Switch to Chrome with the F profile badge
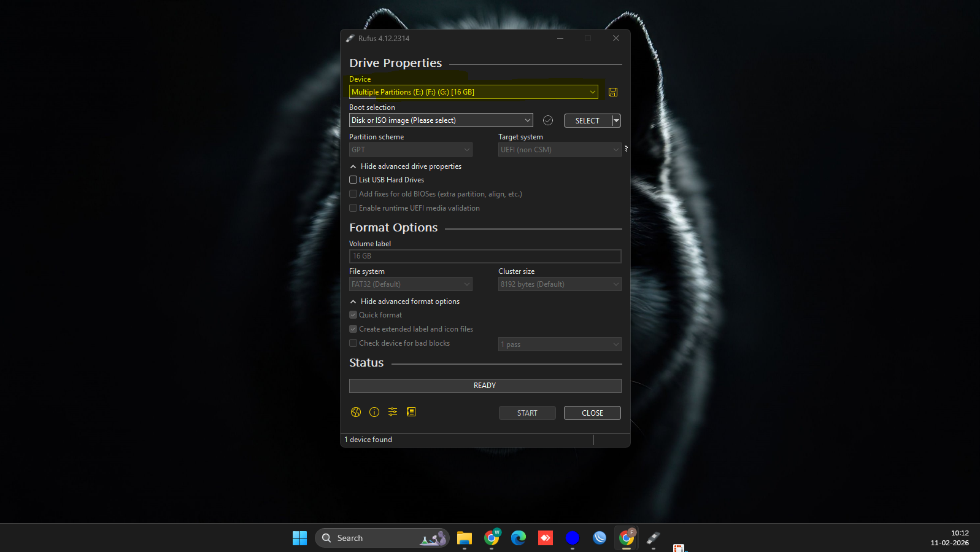Image resolution: width=980 pixels, height=552 pixels. pyautogui.click(x=627, y=538)
